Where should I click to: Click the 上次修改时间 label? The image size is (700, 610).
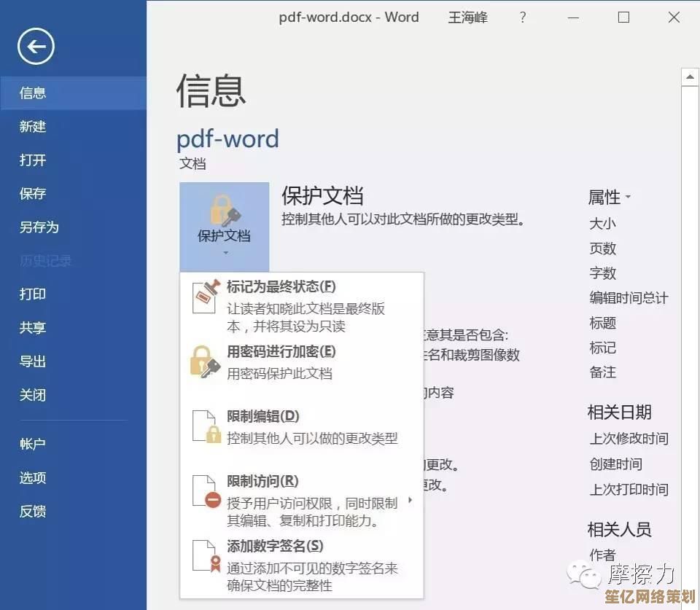(x=629, y=439)
